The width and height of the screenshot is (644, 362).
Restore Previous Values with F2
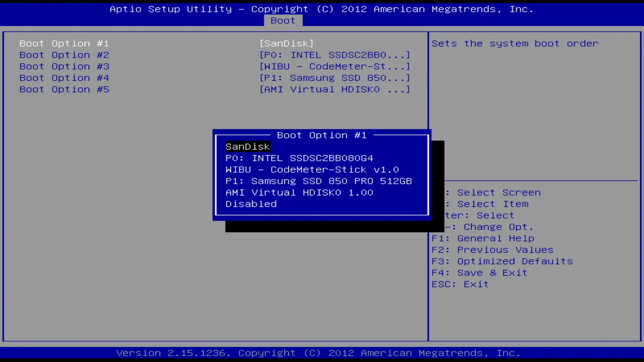click(492, 250)
